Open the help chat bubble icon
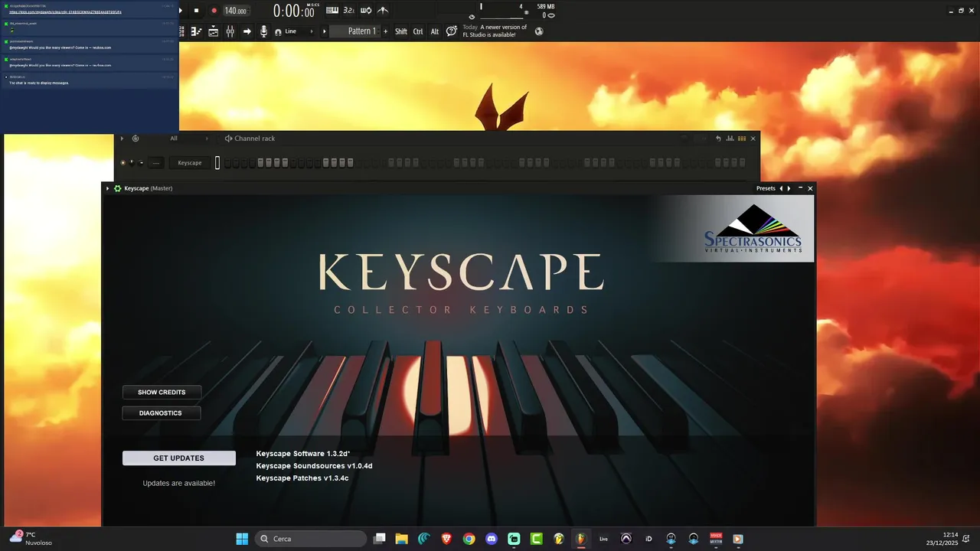The width and height of the screenshot is (980, 551). (452, 31)
